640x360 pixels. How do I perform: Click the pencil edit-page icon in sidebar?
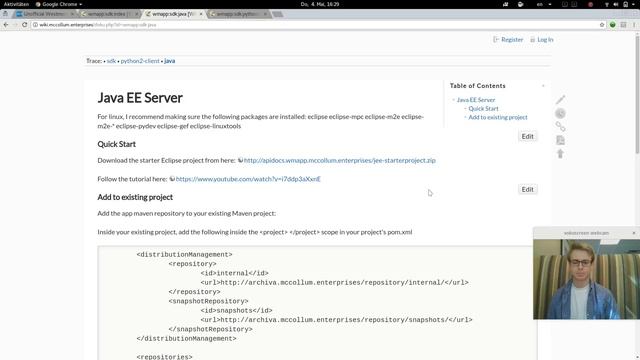560,100
